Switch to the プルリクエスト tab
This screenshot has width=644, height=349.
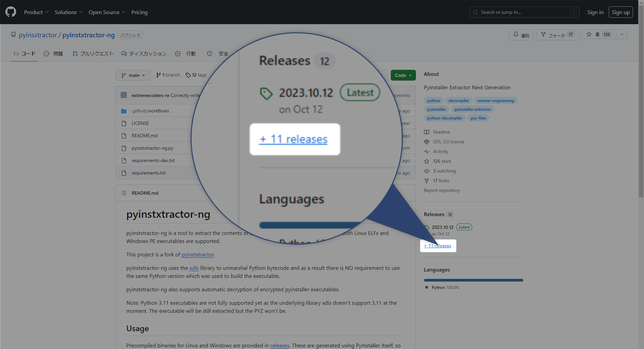click(93, 54)
